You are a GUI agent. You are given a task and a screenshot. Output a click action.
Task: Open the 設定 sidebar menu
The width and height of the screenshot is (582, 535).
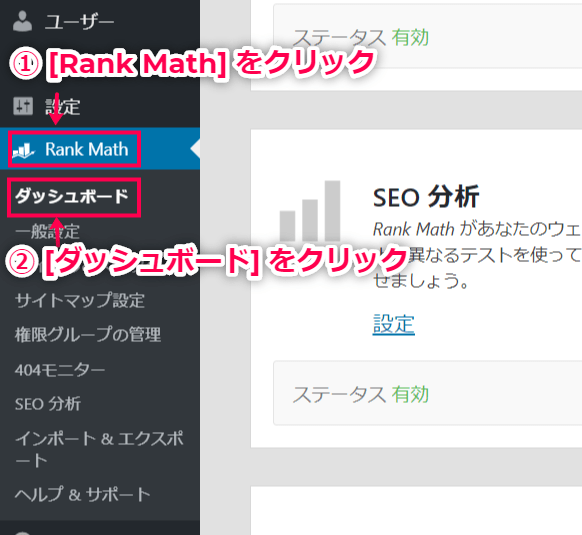tap(62, 107)
